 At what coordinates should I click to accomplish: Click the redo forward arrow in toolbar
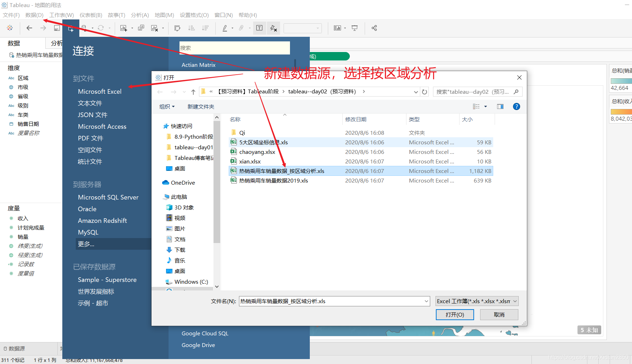[43, 28]
